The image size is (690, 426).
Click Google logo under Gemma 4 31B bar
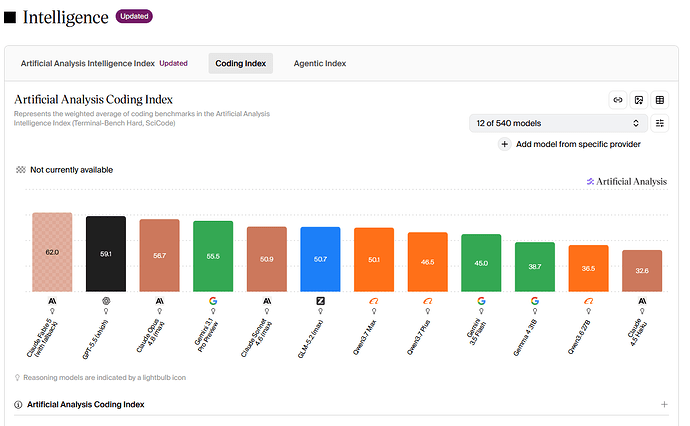click(535, 301)
